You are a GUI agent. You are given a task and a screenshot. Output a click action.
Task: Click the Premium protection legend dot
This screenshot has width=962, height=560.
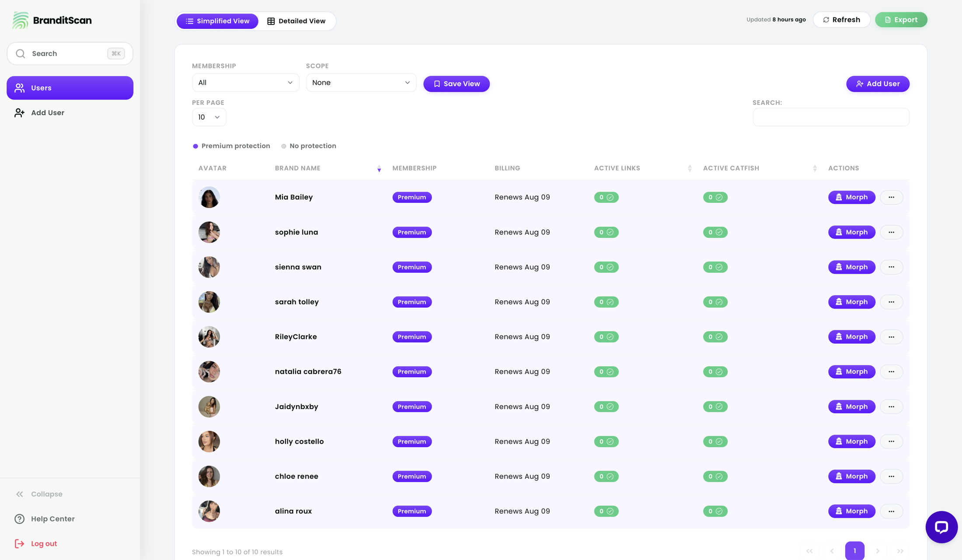[x=195, y=146]
